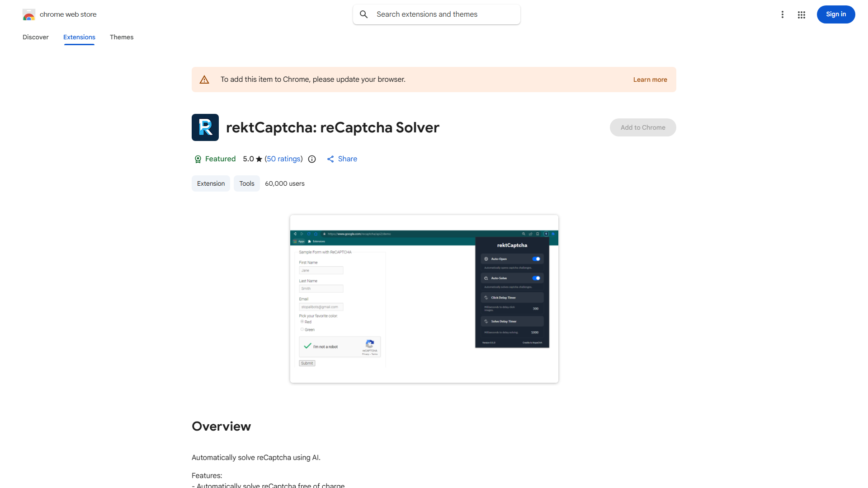This screenshot has height=488, width=868.
Task: Click the Learn more link in the banner
Action: [x=650, y=79]
